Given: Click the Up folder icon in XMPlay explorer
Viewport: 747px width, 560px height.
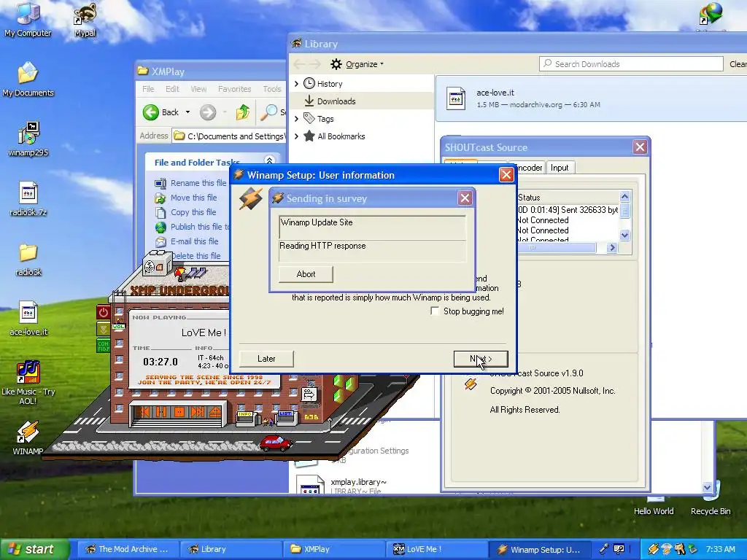Looking at the screenshot, I should click(x=243, y=112).
